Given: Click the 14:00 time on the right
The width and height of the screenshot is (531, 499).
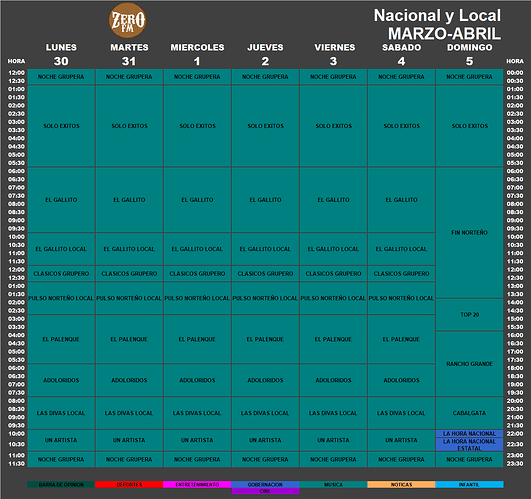Looking at the screenshot, I should click(x=515, y=302).
